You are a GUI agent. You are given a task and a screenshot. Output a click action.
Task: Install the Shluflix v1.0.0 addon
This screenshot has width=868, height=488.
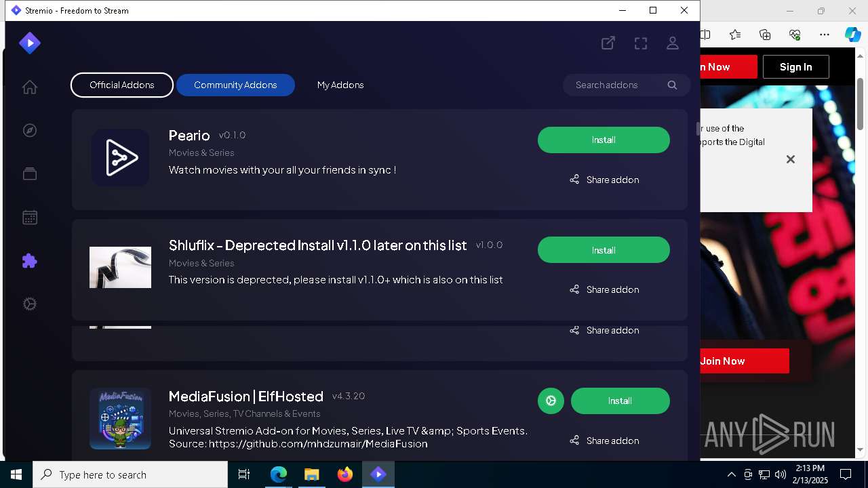click(604, 250)
